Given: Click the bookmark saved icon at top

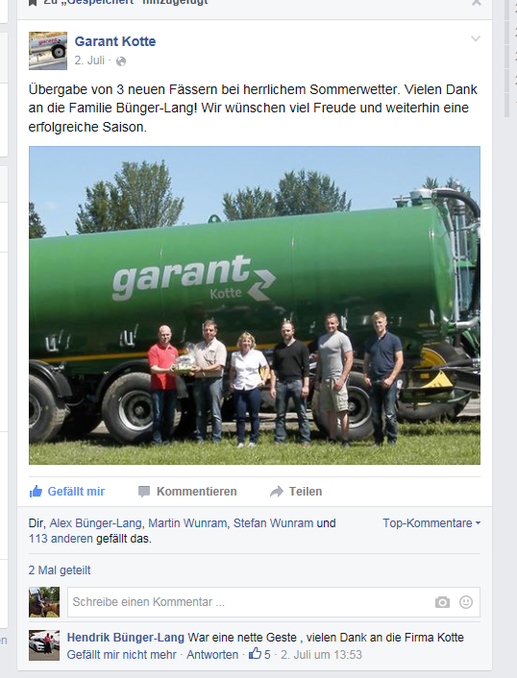Looking at the screenshot, I should (32, 3).
